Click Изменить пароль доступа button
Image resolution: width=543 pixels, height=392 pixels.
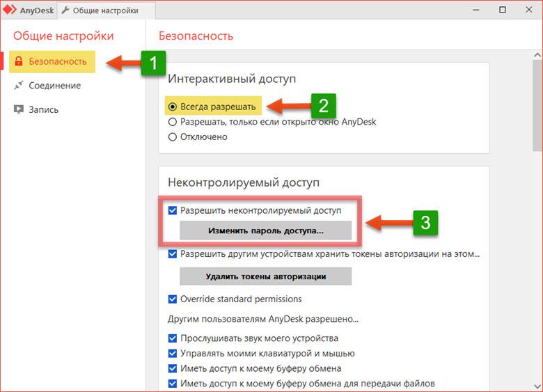[x=266, y=230]
